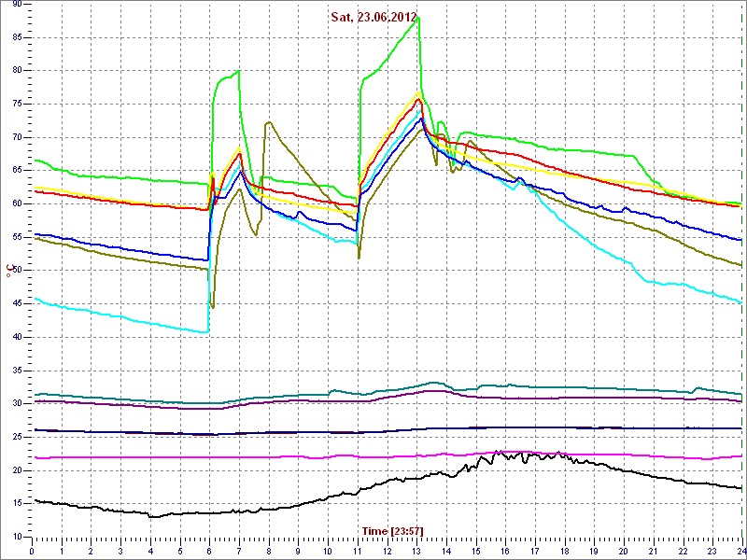Image resolution: width=747 pixels, height=560 pixels.
Task: Select the '40' temperature axis label
Action: tap(18, 337)
